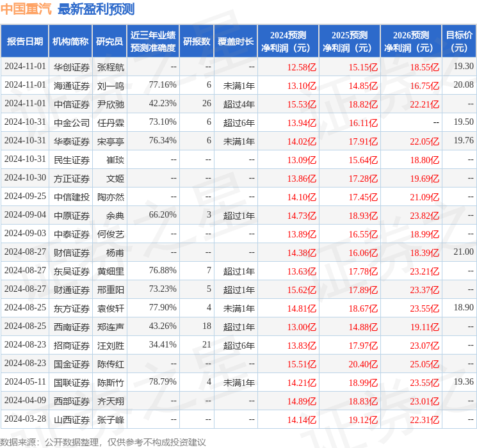Click 2025 profit value 20.40亿

363,364
